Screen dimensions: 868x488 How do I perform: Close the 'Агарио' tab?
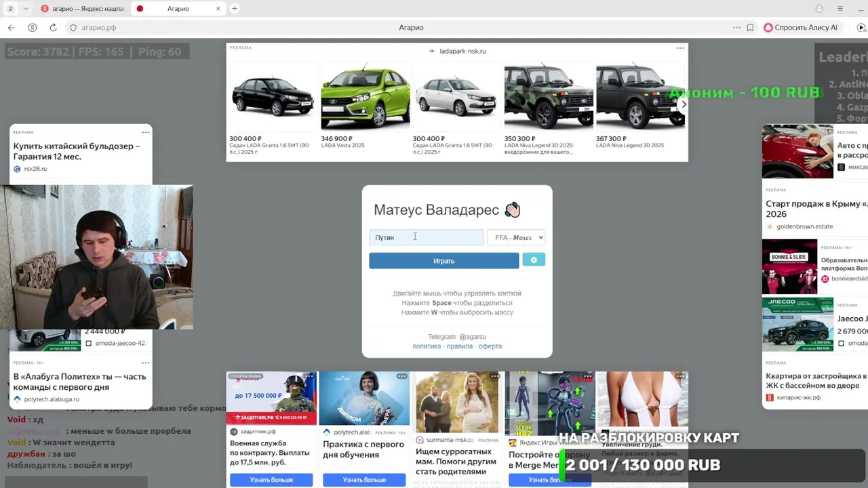218,8
